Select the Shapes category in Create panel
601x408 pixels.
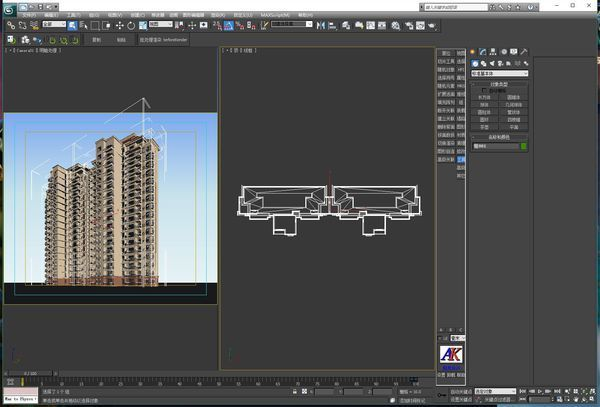tap(483, 63)
